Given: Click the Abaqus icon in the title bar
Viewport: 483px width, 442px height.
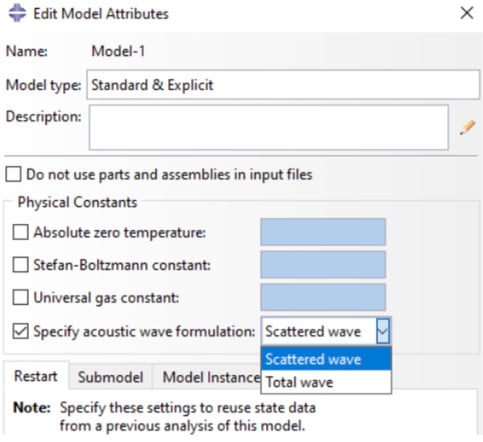Looking at the screenshot, I should point(17,13).
